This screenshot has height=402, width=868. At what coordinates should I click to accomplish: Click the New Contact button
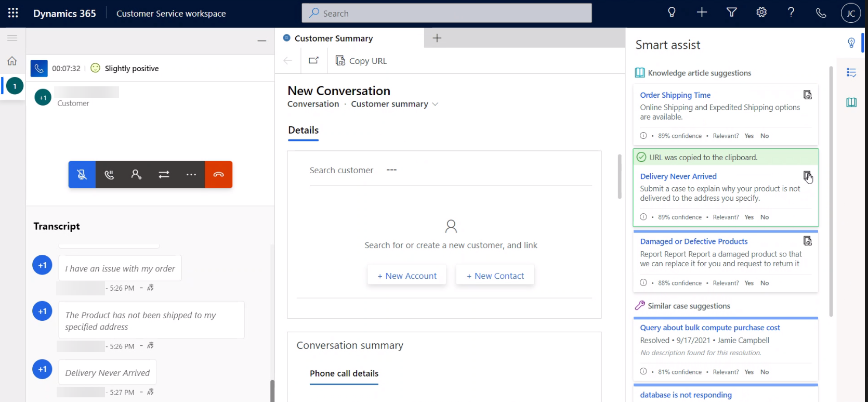495,276
